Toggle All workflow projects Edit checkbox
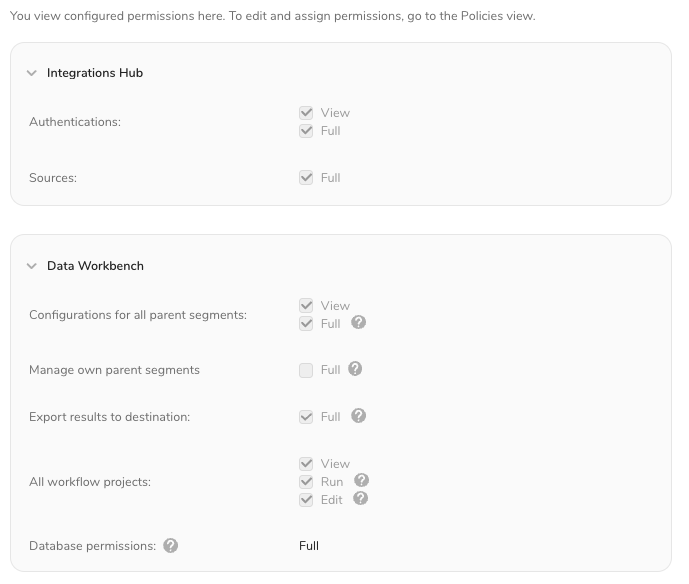689x584 pixels. click(307, 499)
